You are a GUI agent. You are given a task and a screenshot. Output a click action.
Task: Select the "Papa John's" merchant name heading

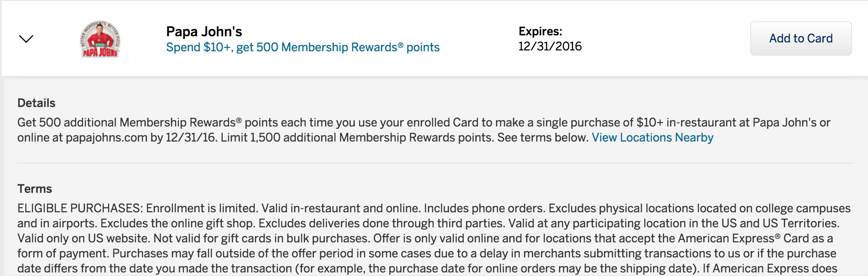pyautogui.click(x=204, y=31)
